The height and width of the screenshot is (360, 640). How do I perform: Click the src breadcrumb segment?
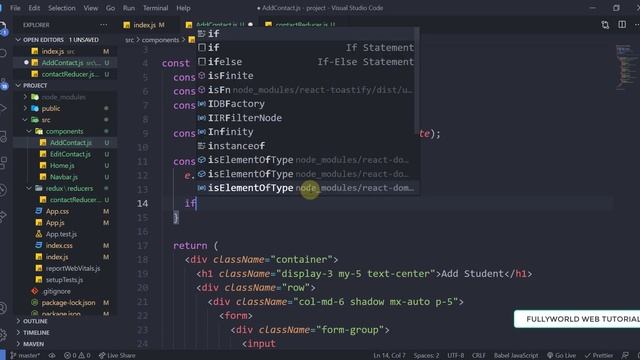129,40
